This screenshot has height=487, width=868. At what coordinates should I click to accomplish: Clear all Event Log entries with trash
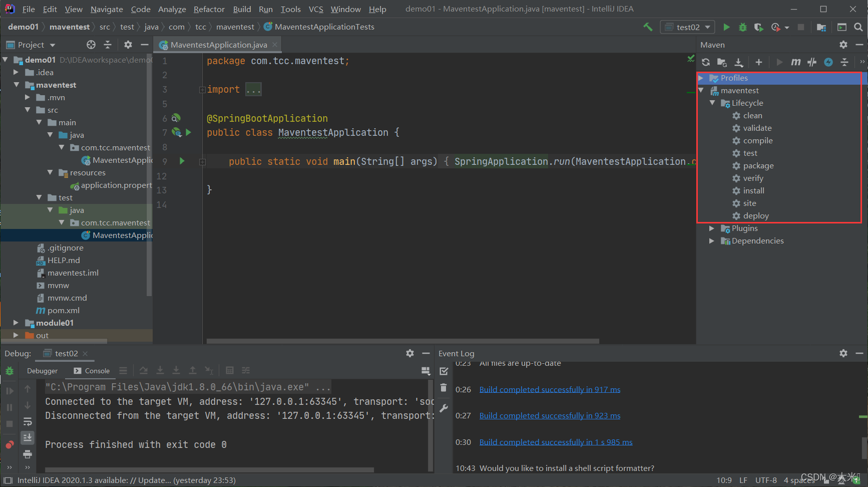click(444, 388)
